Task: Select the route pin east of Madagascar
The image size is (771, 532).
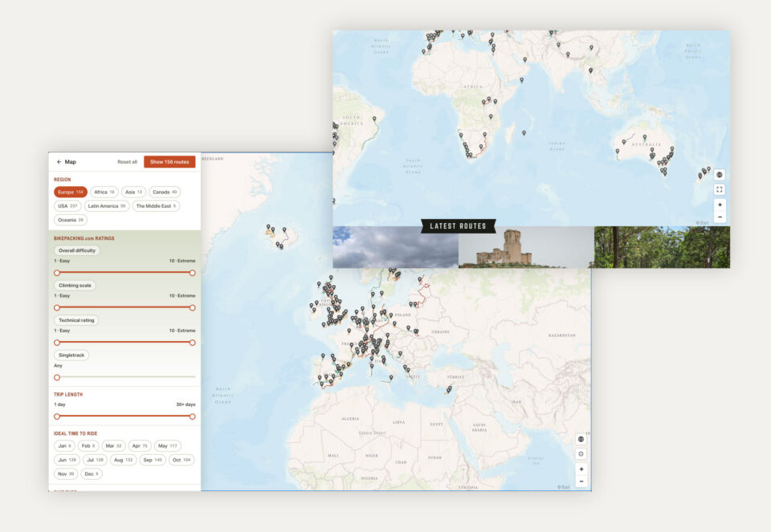Action: 524,133
